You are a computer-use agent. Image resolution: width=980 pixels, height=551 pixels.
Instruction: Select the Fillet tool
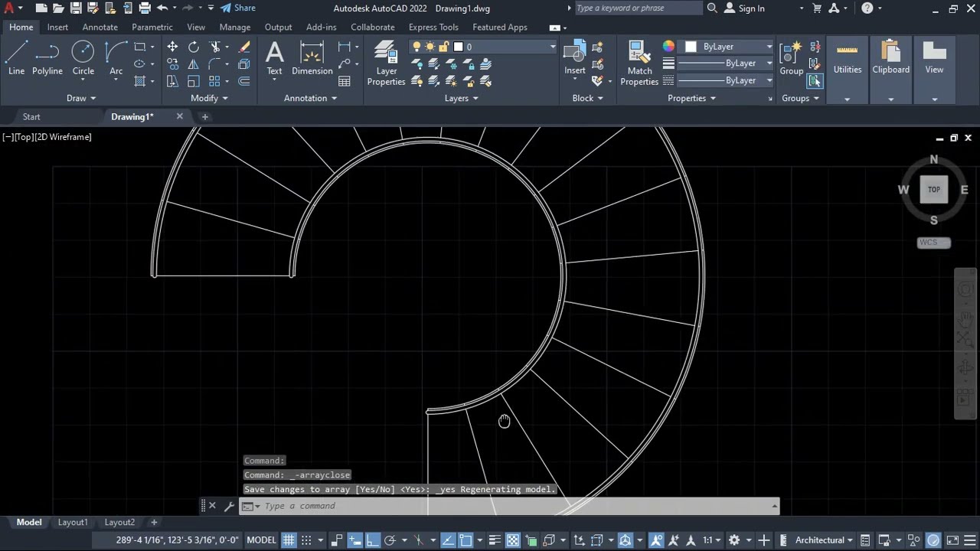pyautogui.click(x=215, y=64)
